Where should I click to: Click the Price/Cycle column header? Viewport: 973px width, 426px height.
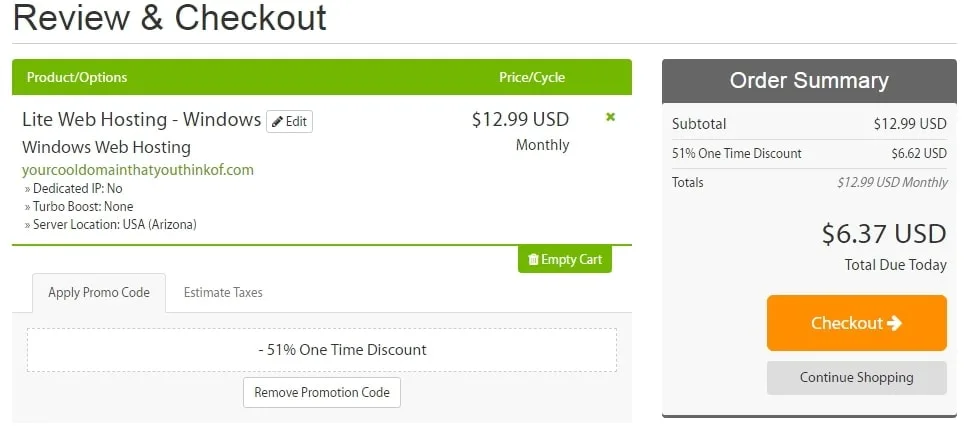[x=532, y=78]
